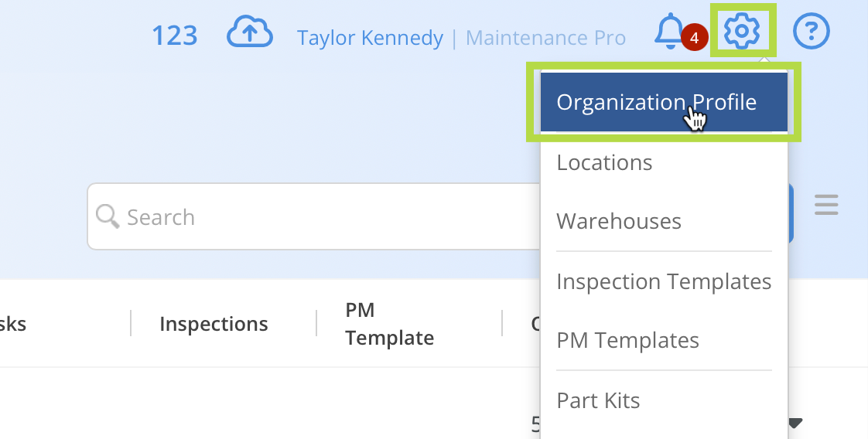Viewport: 868px width, 439px height.
Task: Open the settings gear menu
Action: tap(742, 30)
